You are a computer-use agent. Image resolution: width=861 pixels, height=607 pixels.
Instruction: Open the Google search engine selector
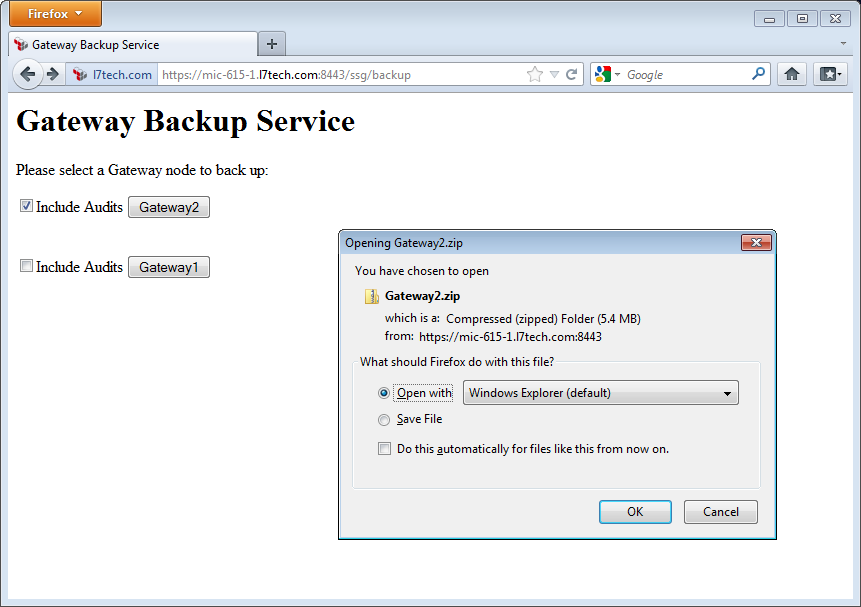[607, 74]
